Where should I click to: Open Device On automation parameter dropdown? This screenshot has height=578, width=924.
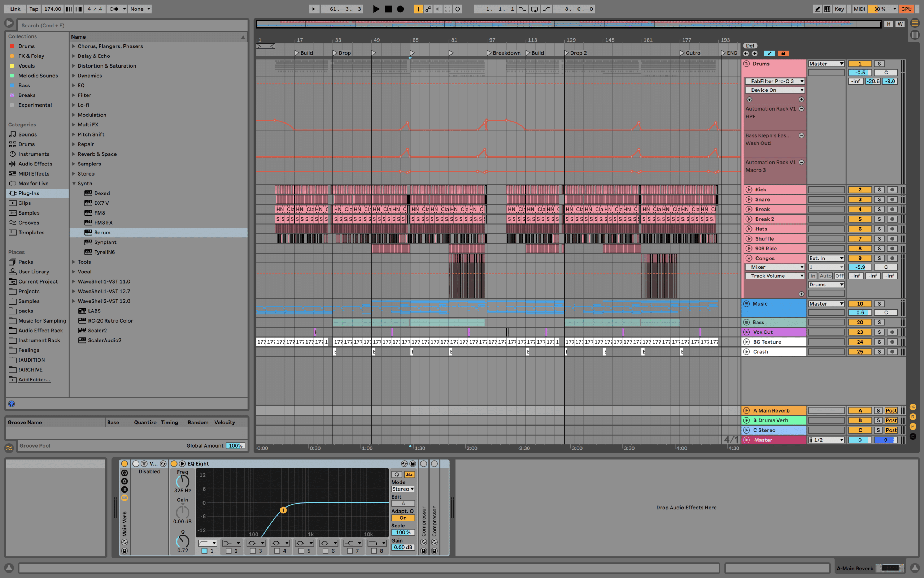(x=775, y=90)
